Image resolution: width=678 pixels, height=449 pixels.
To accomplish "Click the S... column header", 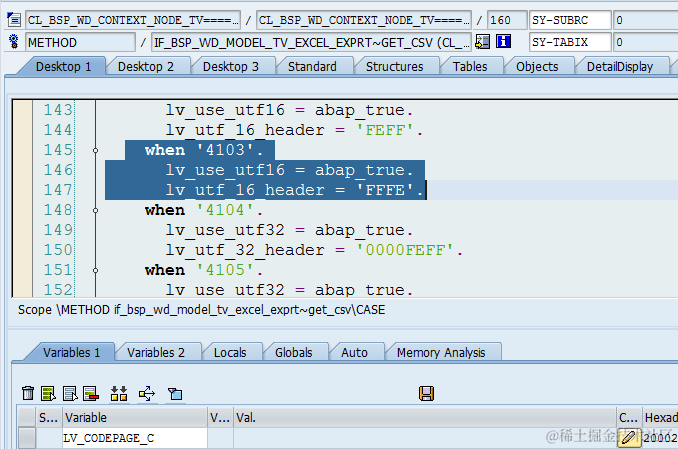I will tap(49, 417).
